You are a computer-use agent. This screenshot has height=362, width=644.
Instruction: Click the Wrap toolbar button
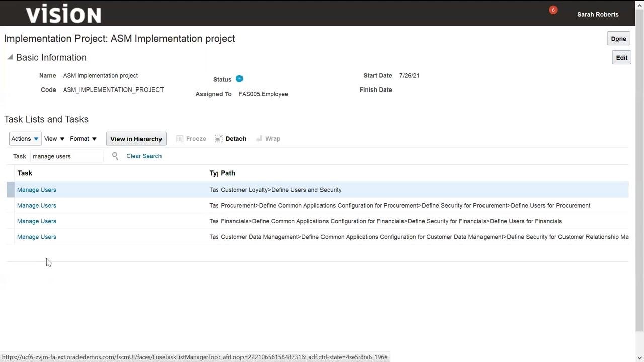(x=268, y=139)
